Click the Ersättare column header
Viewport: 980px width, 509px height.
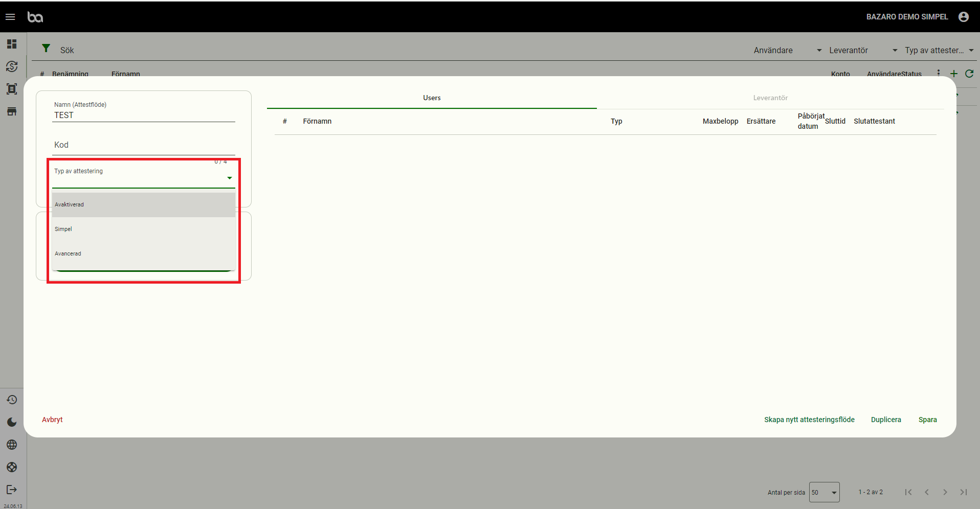point(761,121)
